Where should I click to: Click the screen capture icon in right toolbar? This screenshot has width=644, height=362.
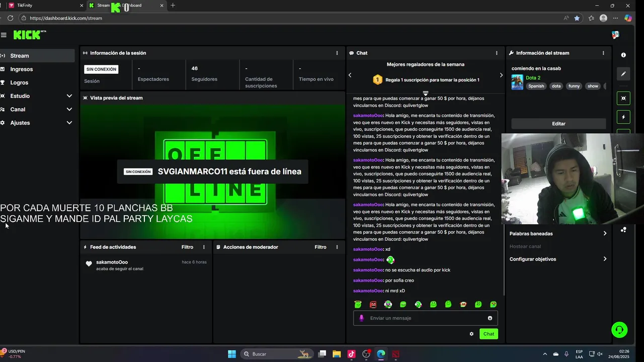click(623, 98)
